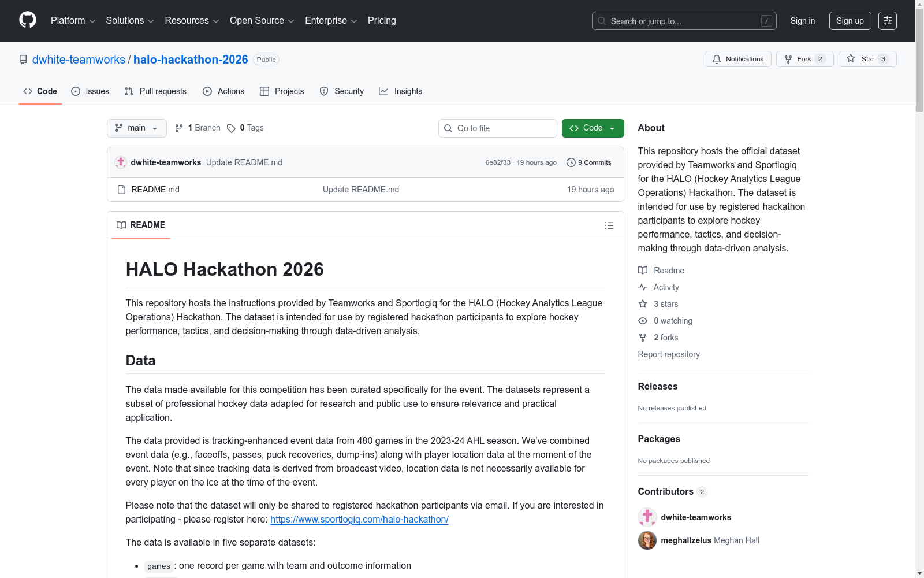Open halo-hackathon-2026 repository link

[x=191, y=60]
